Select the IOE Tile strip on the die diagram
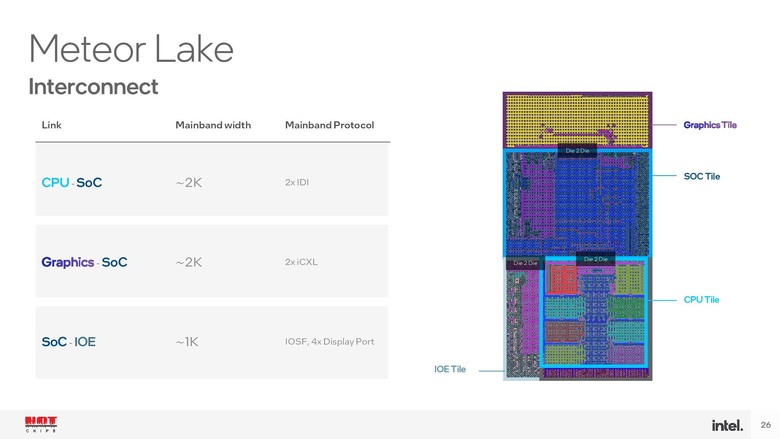This screenshot has height=439, width=780. coord(522,318)
